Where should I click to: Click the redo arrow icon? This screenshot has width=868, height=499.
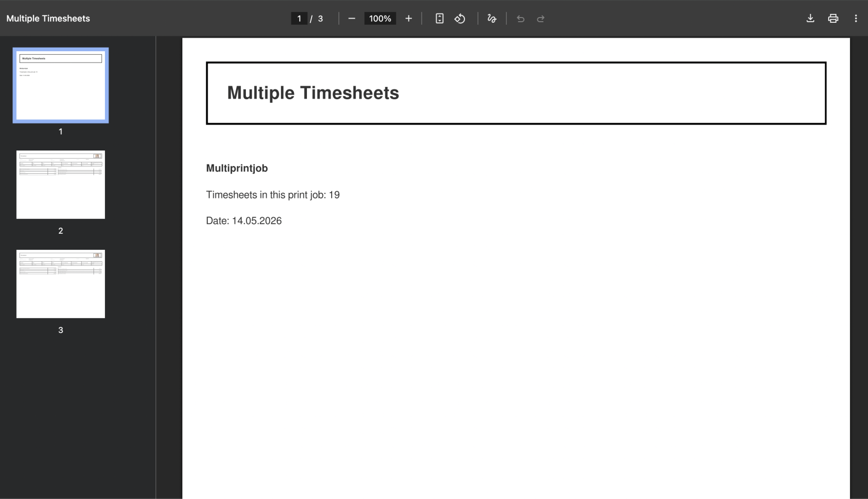click(x=541, y=19)
